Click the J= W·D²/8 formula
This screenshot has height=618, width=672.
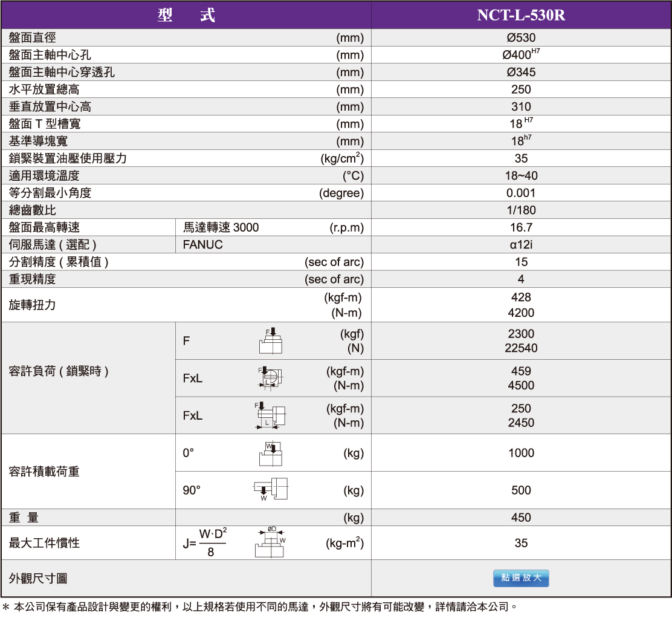coord(205,543)
